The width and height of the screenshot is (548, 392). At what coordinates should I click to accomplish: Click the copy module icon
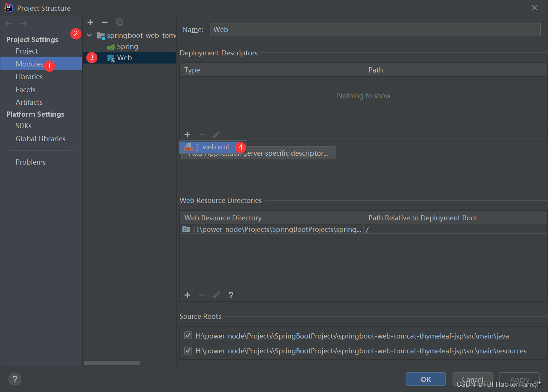119,22
